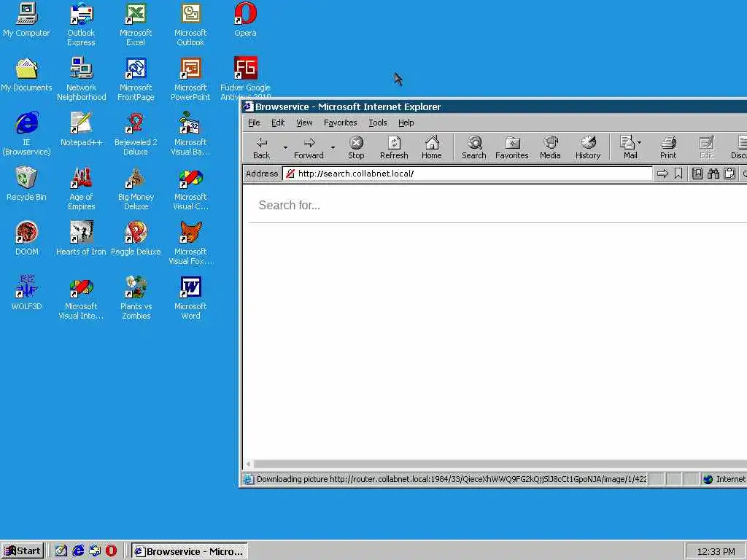Click the binoculars find icon

pyautogui.click(x=713, y=174)
